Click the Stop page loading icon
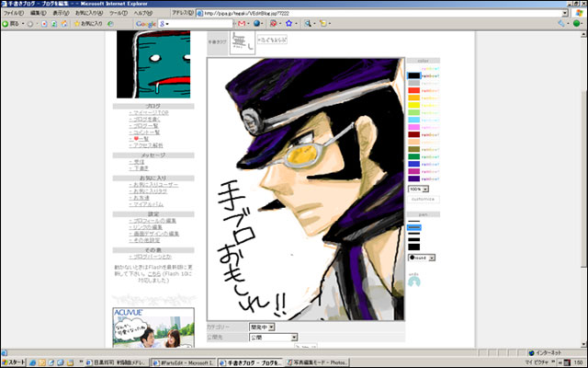The image size is (588, 368). [44, 24]
